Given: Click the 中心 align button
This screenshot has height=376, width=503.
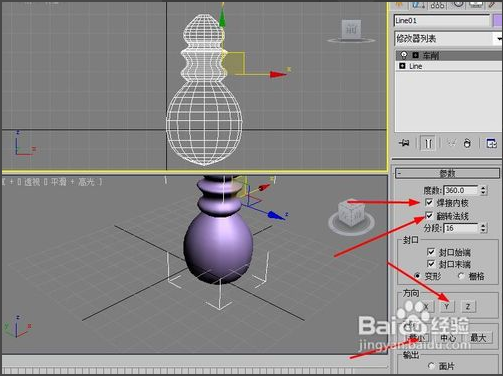Looking at the screenshot, I should tap(448, 338).
